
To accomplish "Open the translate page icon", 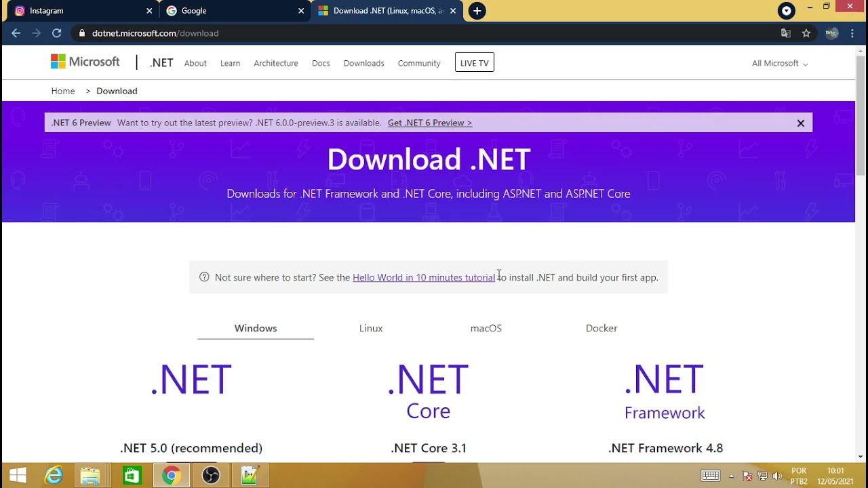I will click(786, 33).
